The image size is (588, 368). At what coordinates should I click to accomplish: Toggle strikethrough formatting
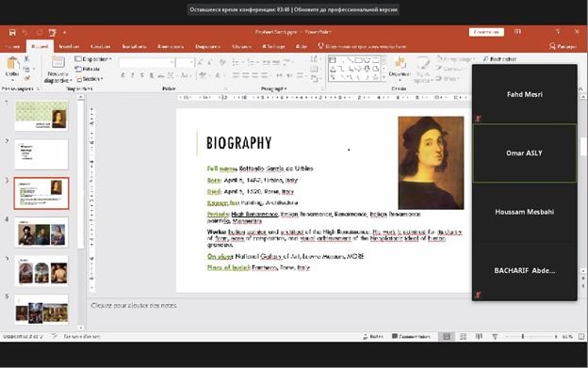pos(161,75)
